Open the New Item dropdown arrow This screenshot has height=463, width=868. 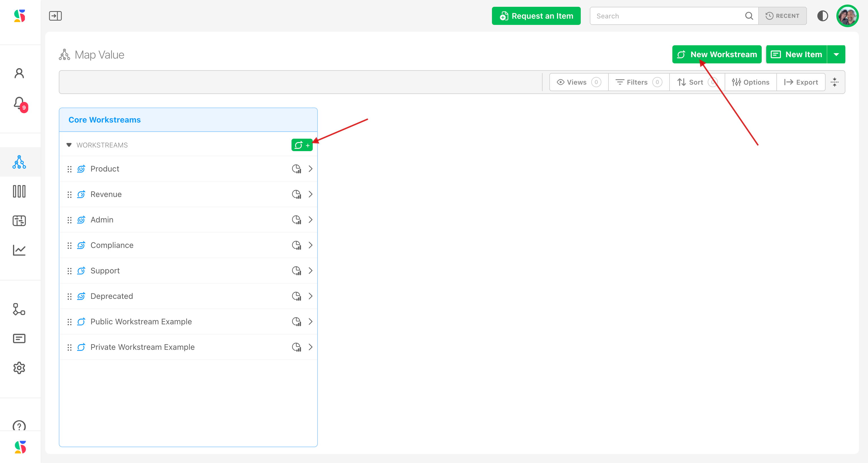coord(836,54)
